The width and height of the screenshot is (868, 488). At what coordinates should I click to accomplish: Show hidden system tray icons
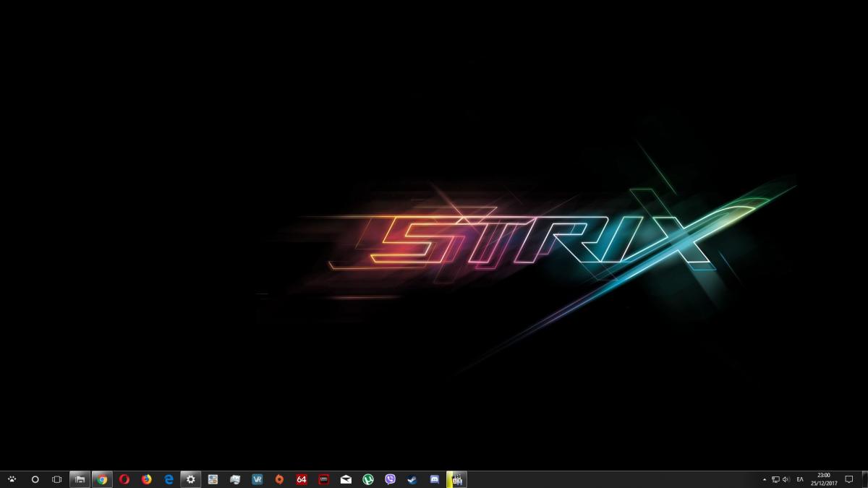pos(765,479)
